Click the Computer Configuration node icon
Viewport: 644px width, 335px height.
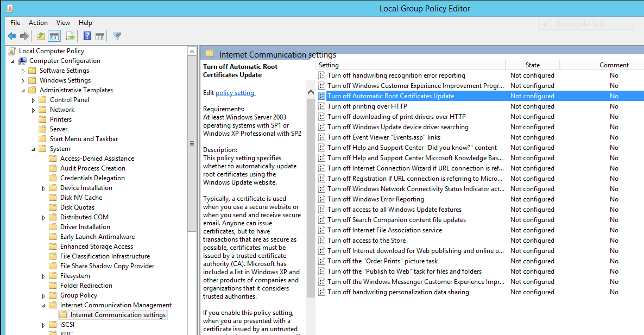[22, 61]
